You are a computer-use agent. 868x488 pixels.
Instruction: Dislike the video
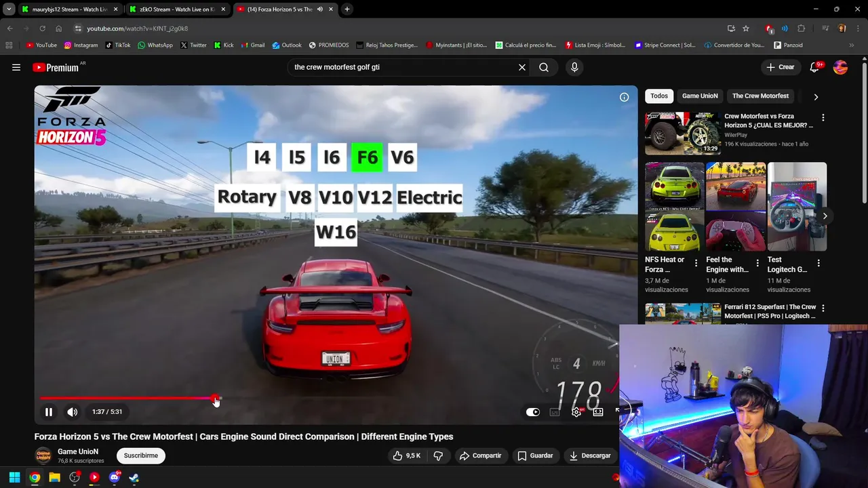(x=438, y=455)
